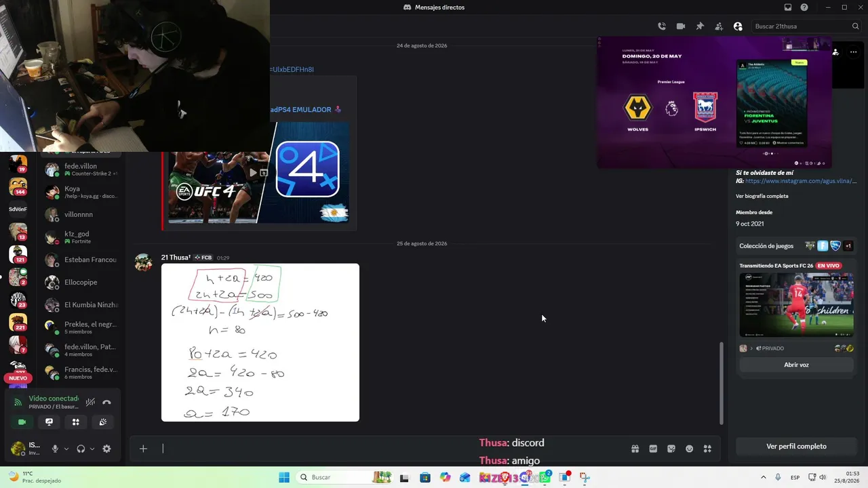Open the server with 221 notifications
The height and width of the screenshot is (488, 868).
click(x=18, y=322)
